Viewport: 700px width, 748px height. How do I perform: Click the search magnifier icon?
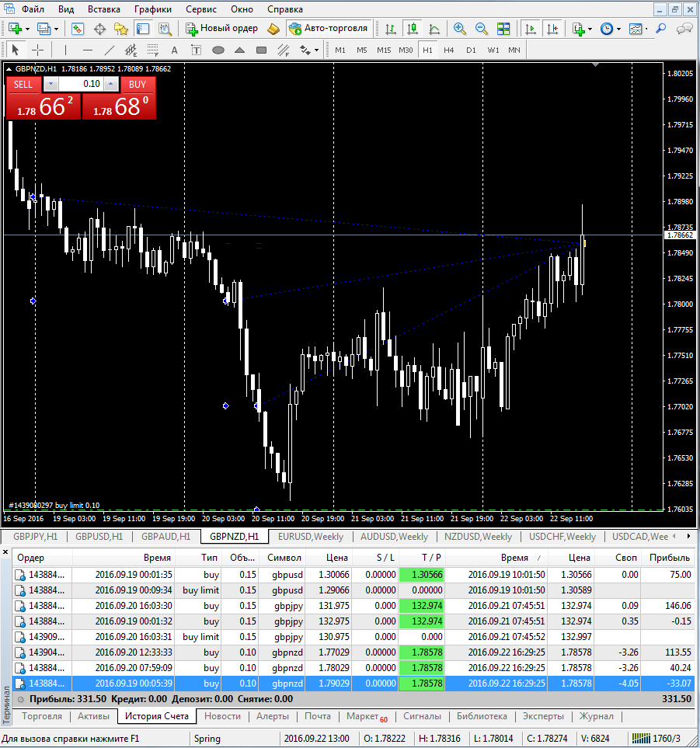pyautogui.click(x=661, y=29)
